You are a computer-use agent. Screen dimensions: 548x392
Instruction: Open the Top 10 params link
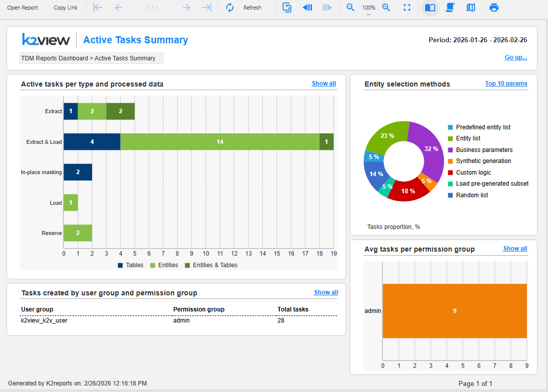click(x=506, y=84)
